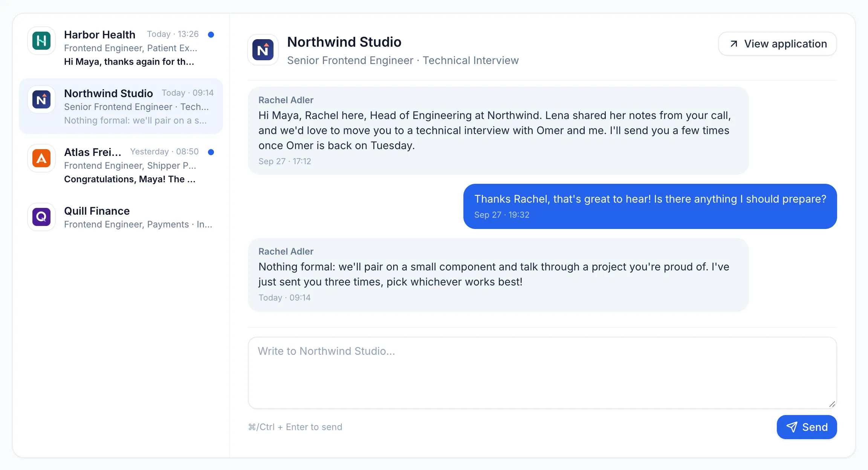Click 'Frontend Engineer, Shipper P...' subtitle
Screen dimensions: 868x470
click(x=130, y=166)
